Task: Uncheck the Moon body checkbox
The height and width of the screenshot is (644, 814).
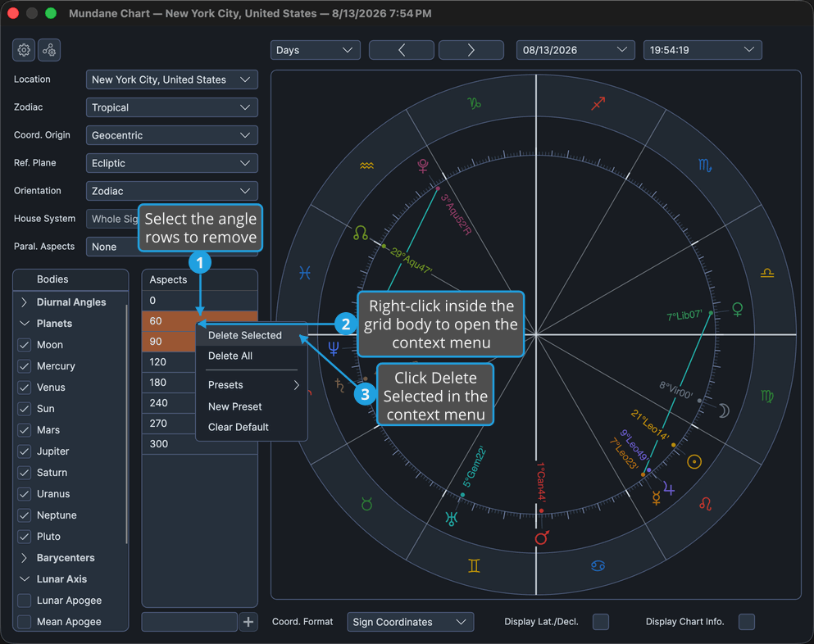Action: pos(24,345)
